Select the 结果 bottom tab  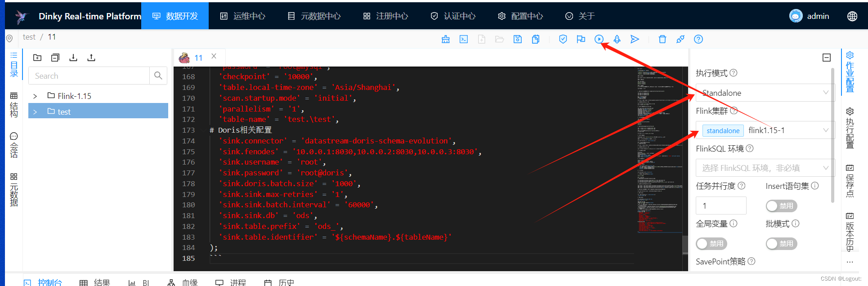pos(95,282)
